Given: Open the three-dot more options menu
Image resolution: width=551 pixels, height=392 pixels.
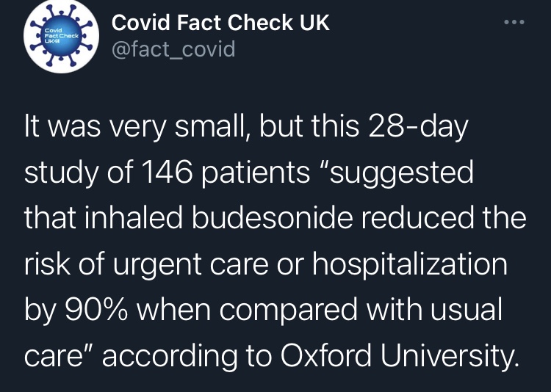Looking at the screenshot, I should tap(514, 22).
